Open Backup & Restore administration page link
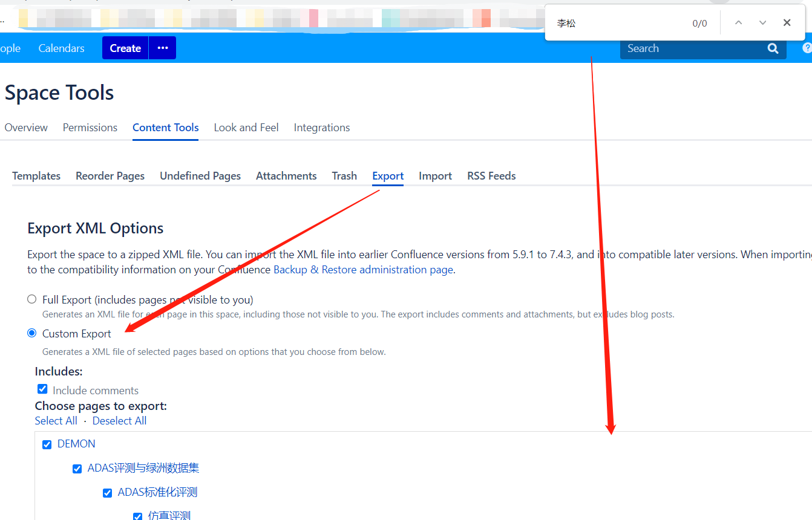The height and width of the screenshot is (520, 812). tap(363, 270)
